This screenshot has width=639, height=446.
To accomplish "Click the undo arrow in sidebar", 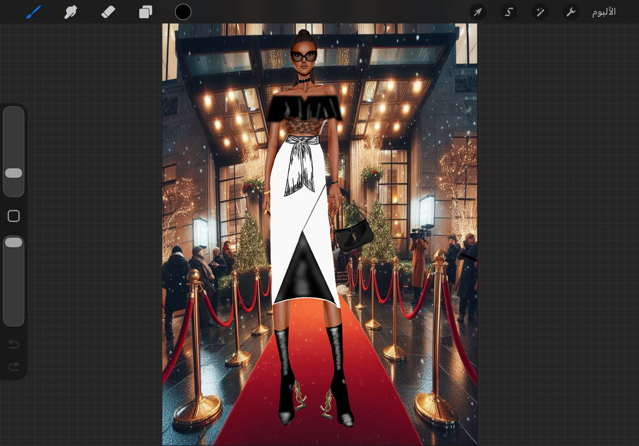I will point(14,345).
